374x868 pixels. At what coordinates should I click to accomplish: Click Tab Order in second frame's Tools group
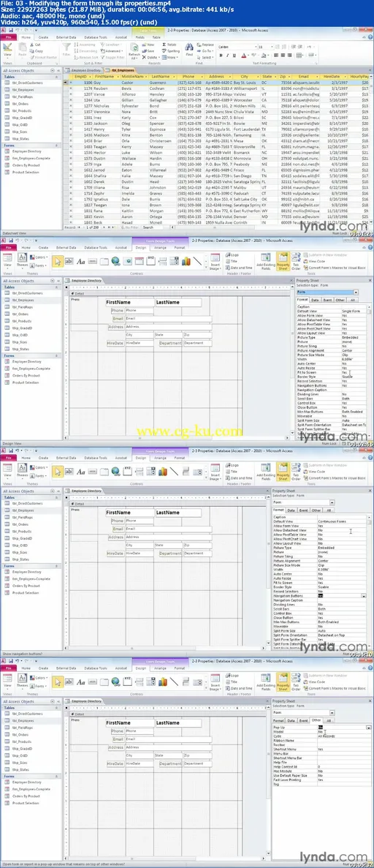pos(295,260)
